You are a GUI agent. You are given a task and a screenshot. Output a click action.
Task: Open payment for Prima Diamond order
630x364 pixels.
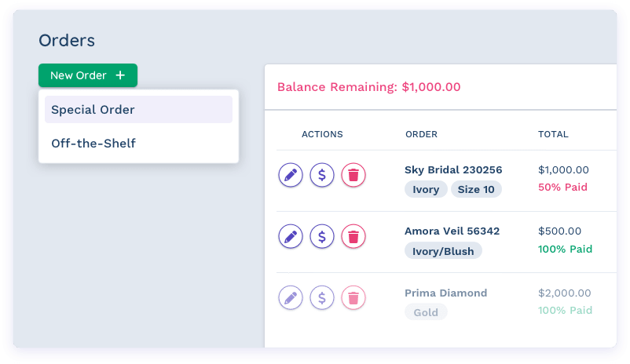[322, 297]
